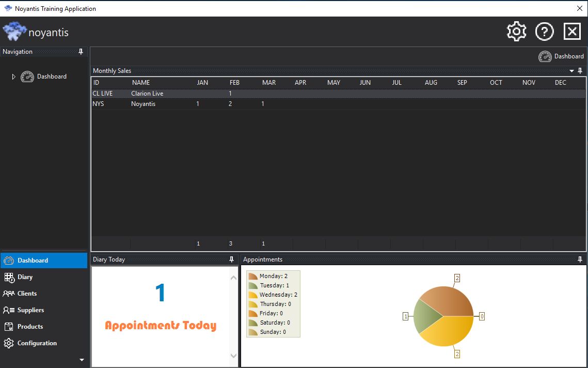
Task: Click the FEB value 2 in Noyantis row
Action: (230, 104)
